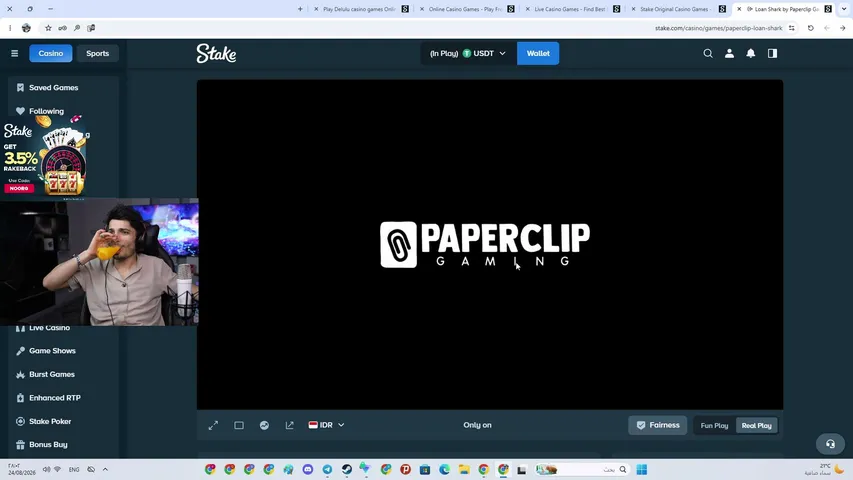Screen dimensions: 853x480
Task: Open the browser tab list chevron
Action: tap(844, 9)
